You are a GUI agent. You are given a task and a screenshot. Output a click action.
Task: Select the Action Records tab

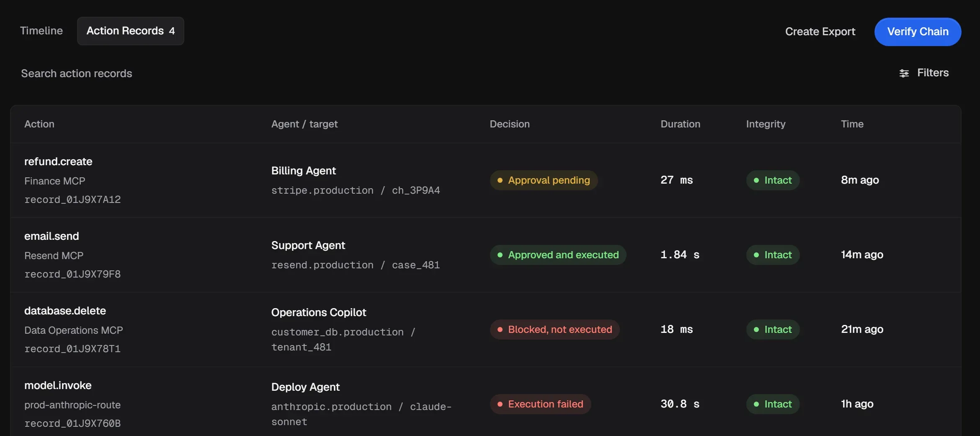(130, 31)
